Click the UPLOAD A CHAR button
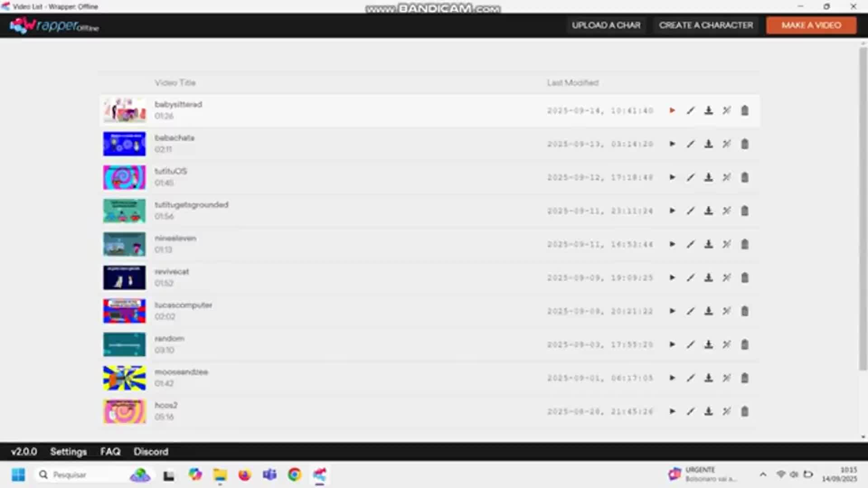The height and width of the screenshot is (488, 868). (606, 25)
